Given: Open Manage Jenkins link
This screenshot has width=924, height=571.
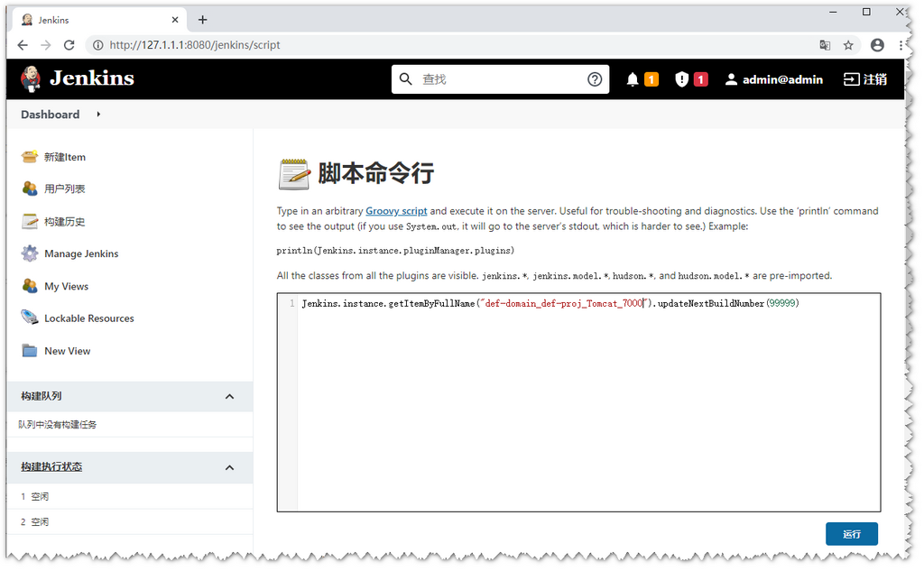Looking at the screenshot, I should [81, 254].
